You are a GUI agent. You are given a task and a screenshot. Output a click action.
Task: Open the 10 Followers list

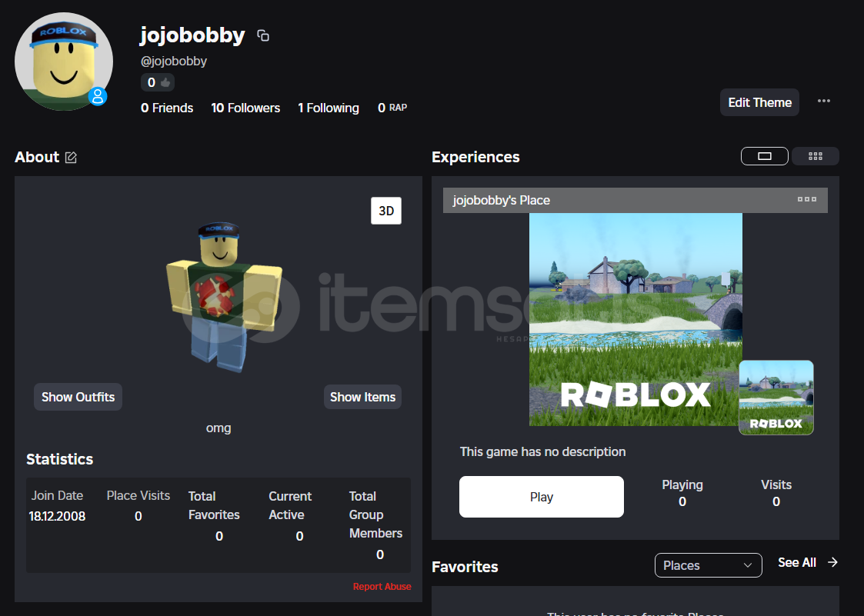(x=245, y=108)
